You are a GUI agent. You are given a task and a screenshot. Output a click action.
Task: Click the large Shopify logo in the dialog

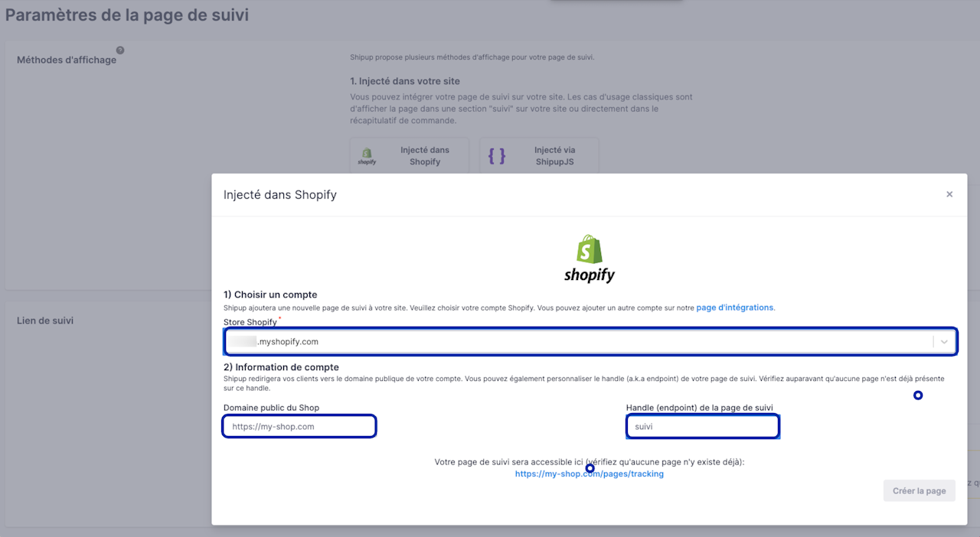click(x=590, y=259)
